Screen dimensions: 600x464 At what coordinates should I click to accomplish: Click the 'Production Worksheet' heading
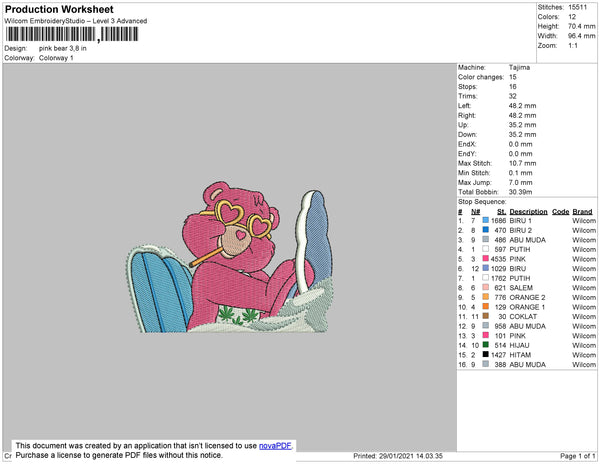click(59, 9)
